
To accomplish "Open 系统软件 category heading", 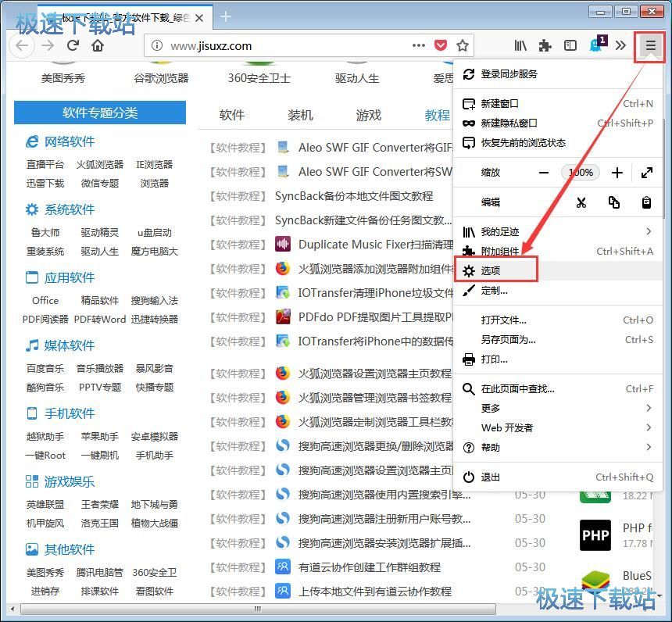I will [x=70, y=209].
